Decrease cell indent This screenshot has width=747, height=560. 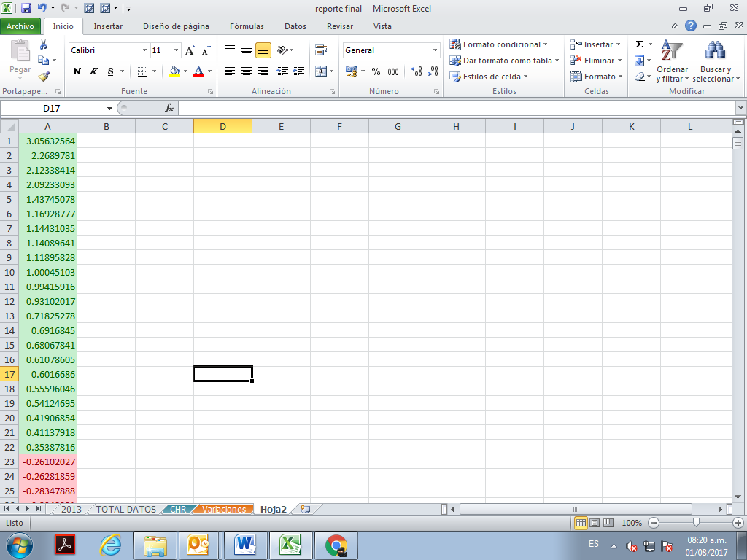282,71
